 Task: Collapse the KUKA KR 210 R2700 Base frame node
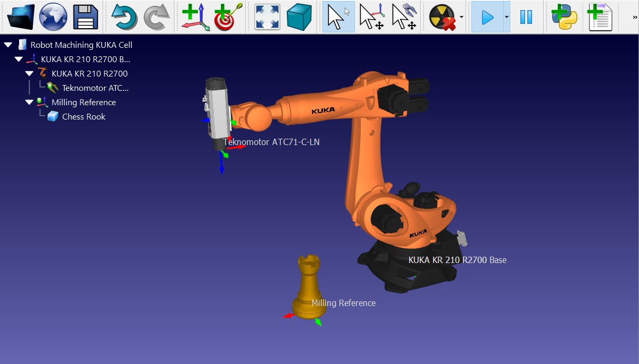[x=19, y=60]
